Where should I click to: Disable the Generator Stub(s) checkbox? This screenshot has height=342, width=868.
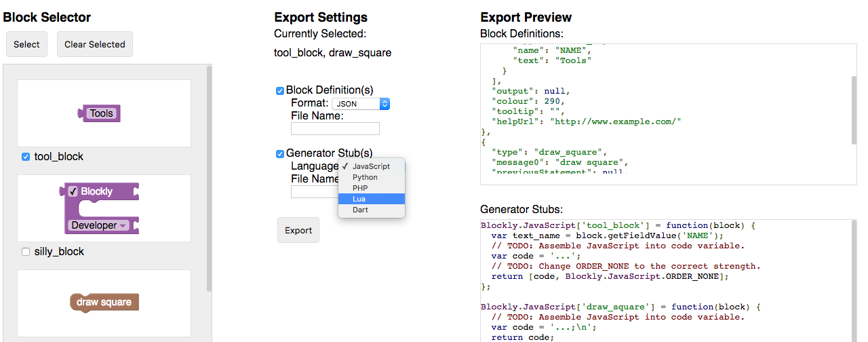click(x=280, y=154)
